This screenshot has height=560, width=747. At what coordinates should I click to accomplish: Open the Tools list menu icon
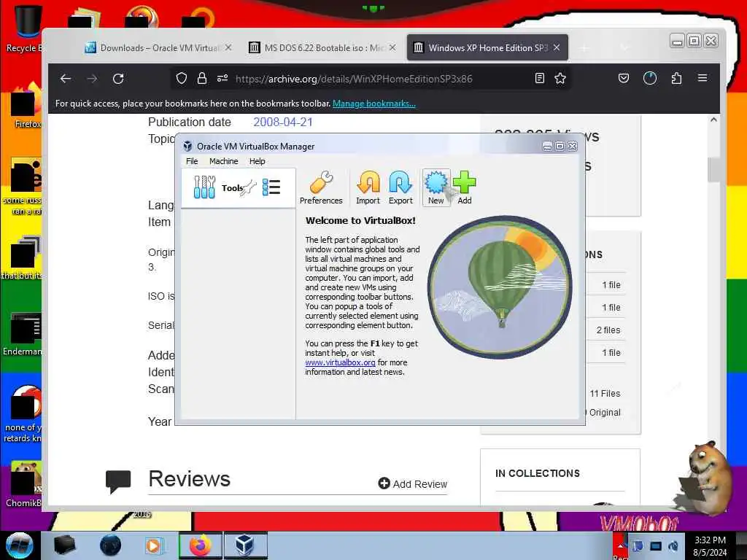point(271,187)
